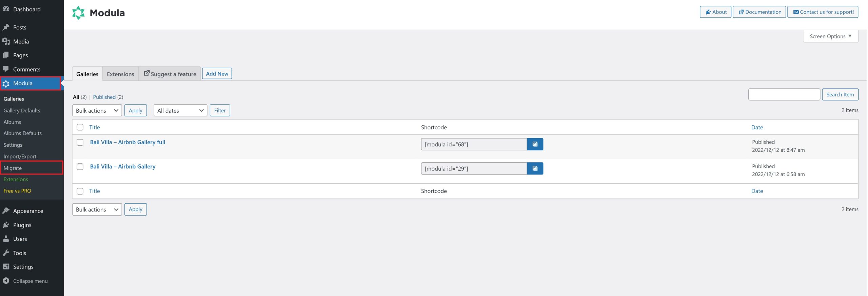Image resolution: width=868 pixels, height=296 pixels.
Task: Expand the All dates filter dropdown
Action: [x=180, y=111]
